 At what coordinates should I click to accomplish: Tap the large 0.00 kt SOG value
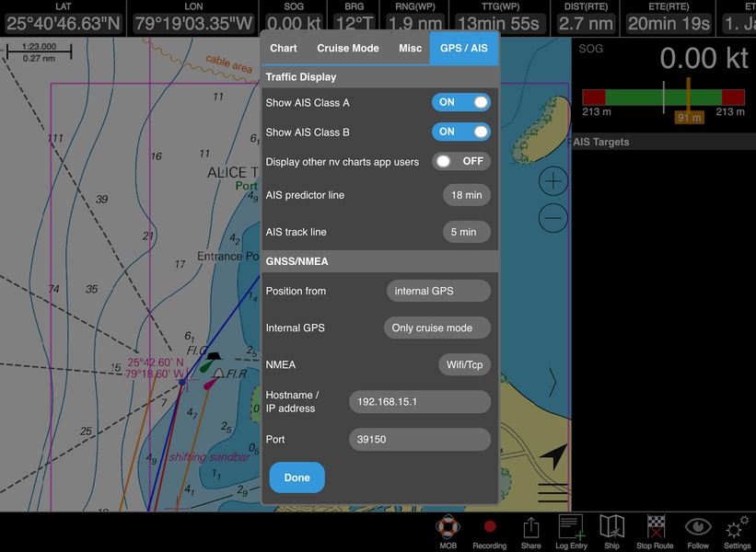click(704, 58)
